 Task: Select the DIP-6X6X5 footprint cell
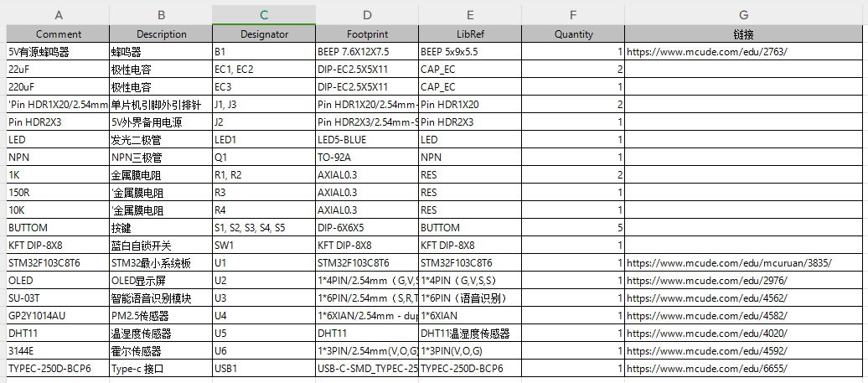tap(367, 227)
